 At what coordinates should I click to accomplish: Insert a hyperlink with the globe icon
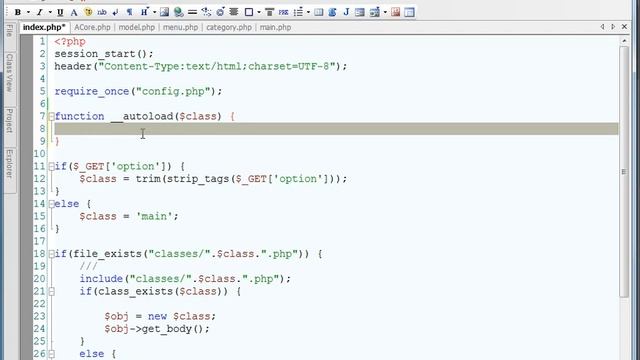pos(178,12)
